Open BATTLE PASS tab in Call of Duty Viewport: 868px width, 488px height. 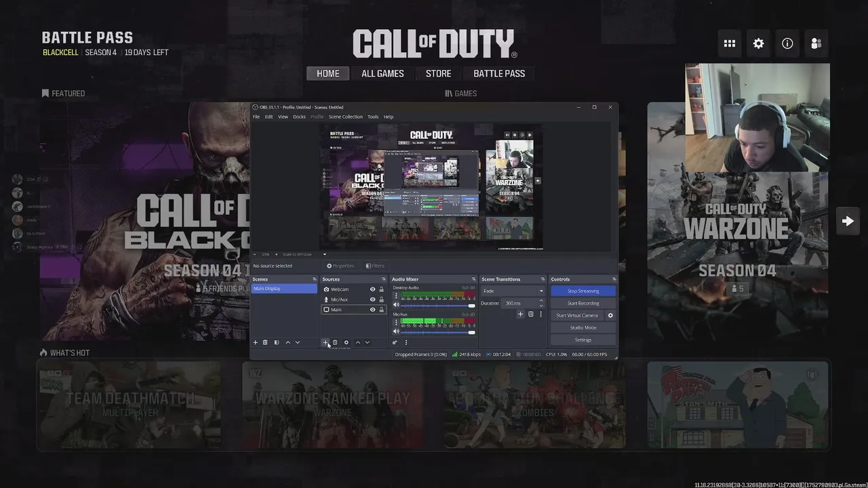click(499, 73)
